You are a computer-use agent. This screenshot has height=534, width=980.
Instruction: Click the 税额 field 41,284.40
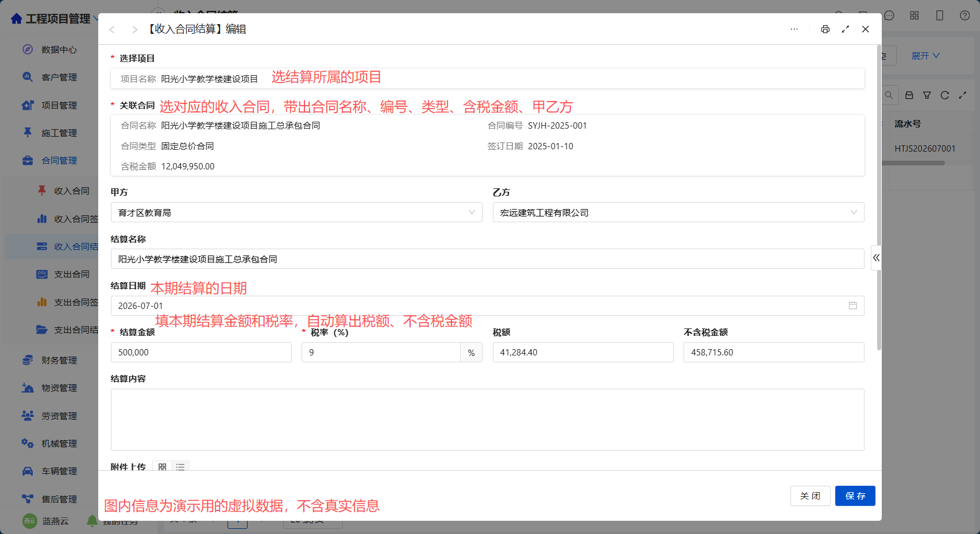[583, 352]
